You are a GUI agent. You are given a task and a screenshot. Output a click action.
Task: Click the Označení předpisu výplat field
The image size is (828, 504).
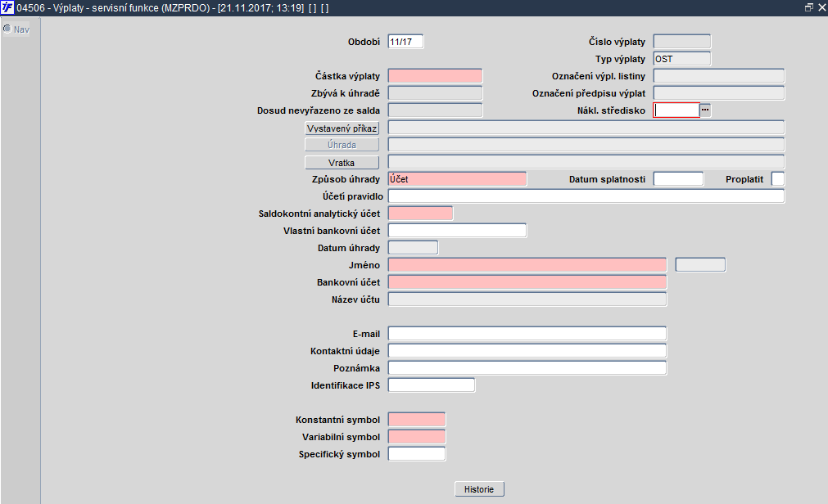(x=719, y=93)
